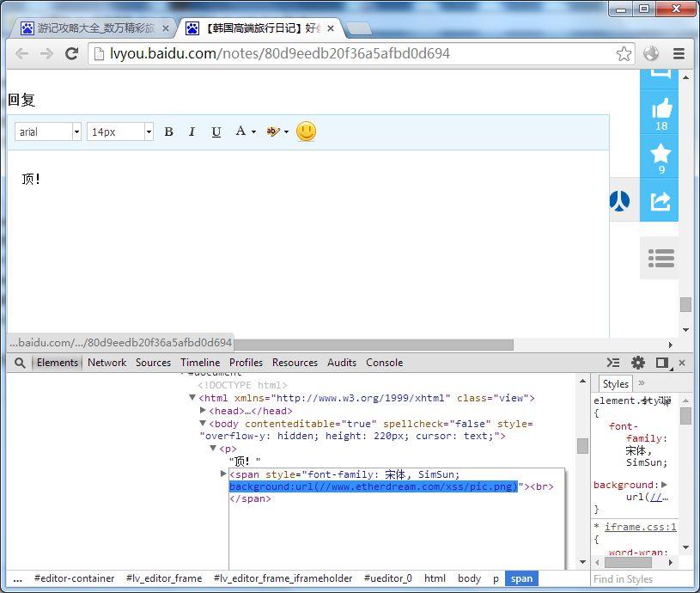Switch to the Console panel tab
This screenshot has height=593, width=700.
[x=384, y=363]
